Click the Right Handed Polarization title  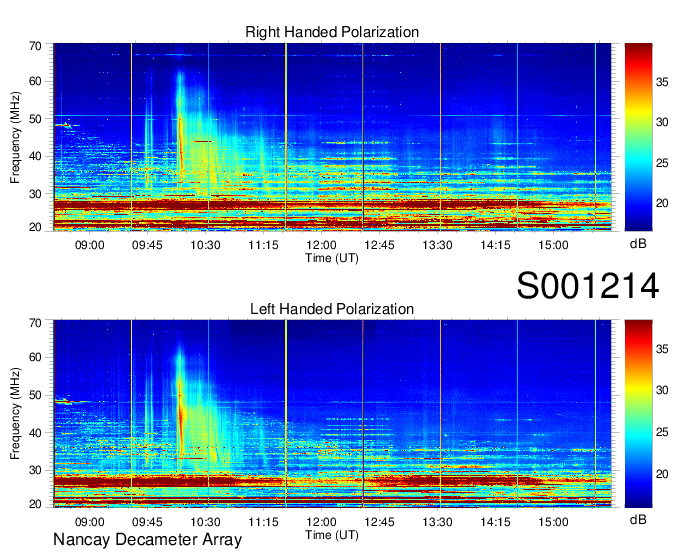click(x=332, y=32)
